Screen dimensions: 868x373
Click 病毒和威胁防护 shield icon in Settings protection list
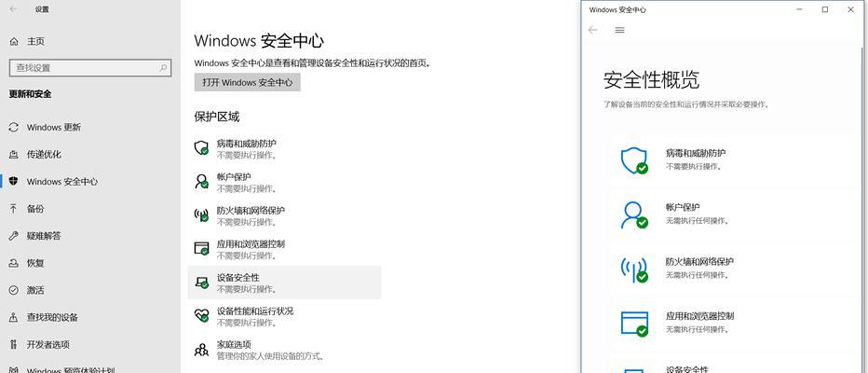[201, 148]
